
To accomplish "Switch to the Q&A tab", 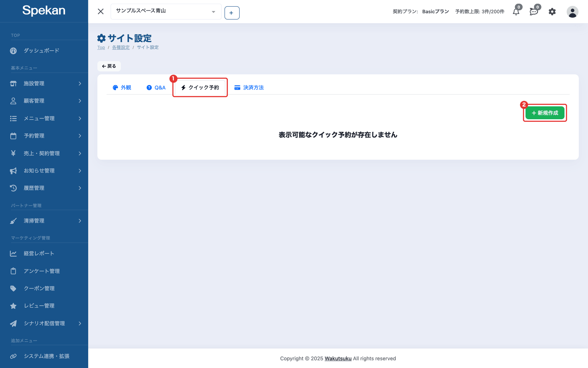I will pyautogui.click(x=156, y=88).
